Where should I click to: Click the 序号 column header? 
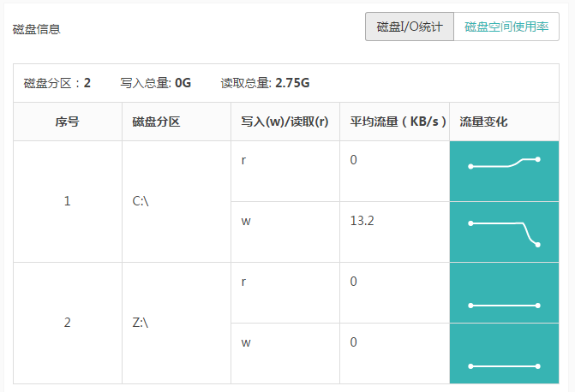point(68,122)
